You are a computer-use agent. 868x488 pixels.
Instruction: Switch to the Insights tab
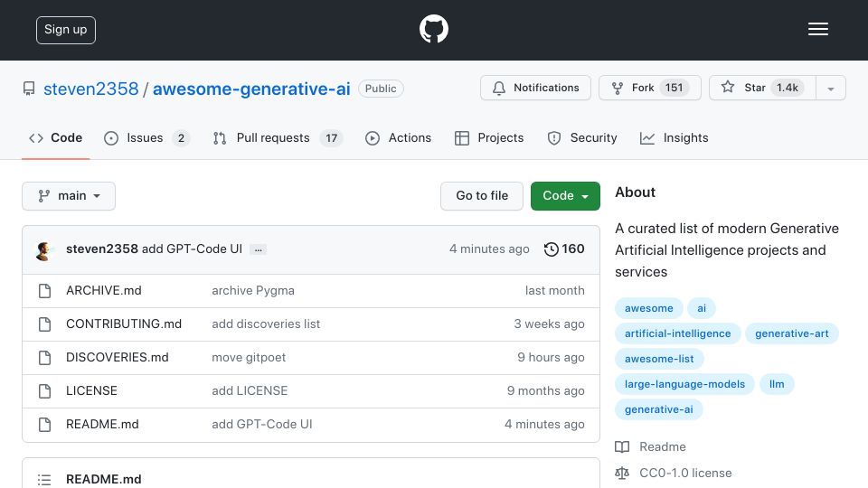click(x=674, y=137)
